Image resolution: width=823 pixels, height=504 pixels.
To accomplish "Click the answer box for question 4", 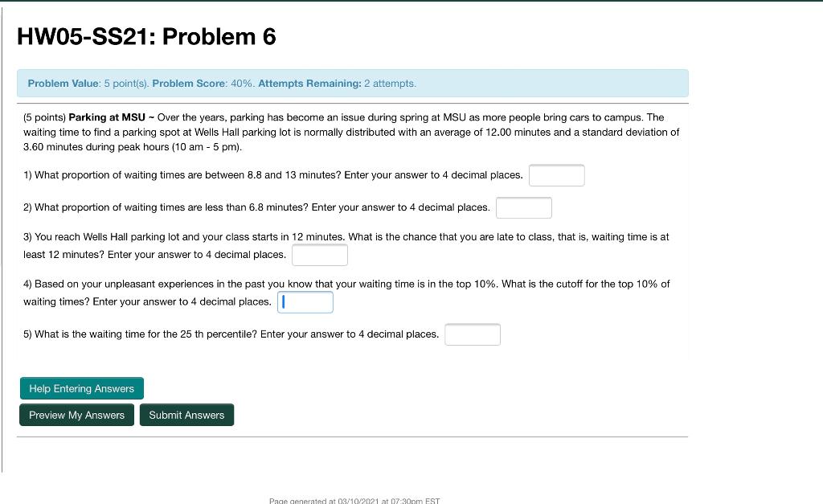I will 305,301.
